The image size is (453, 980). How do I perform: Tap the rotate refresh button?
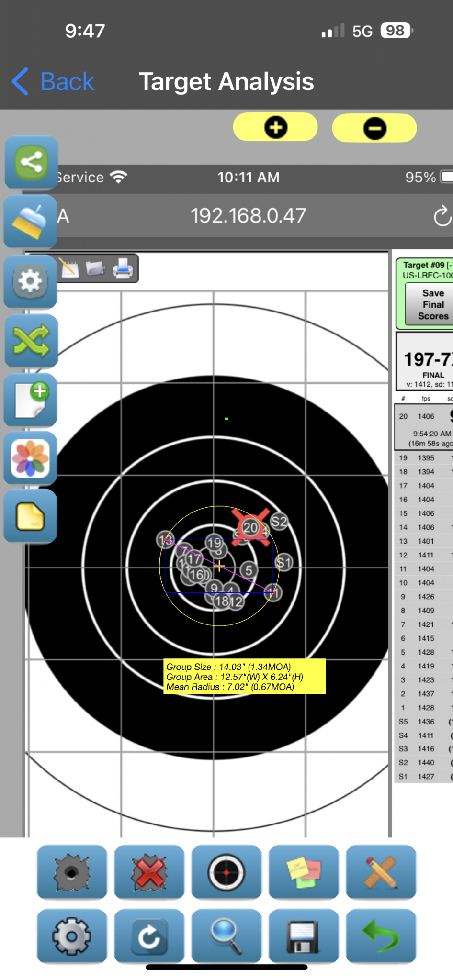point(149,936)
